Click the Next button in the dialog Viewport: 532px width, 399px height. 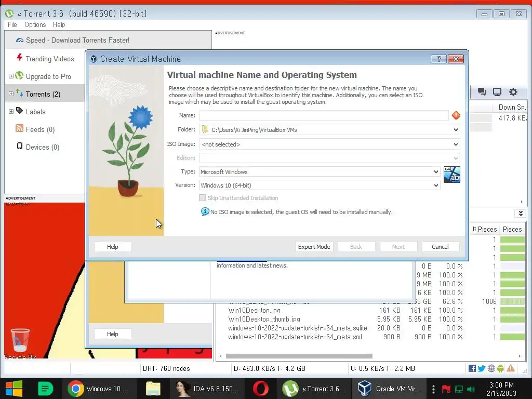pos(398,247)
